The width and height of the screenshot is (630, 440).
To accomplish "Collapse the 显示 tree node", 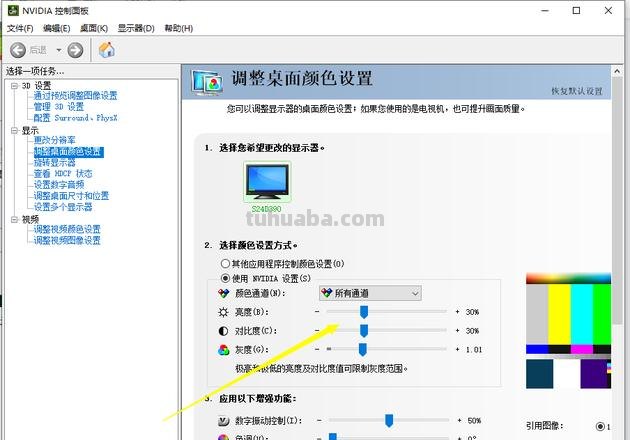I will click(x=14, y=130).
